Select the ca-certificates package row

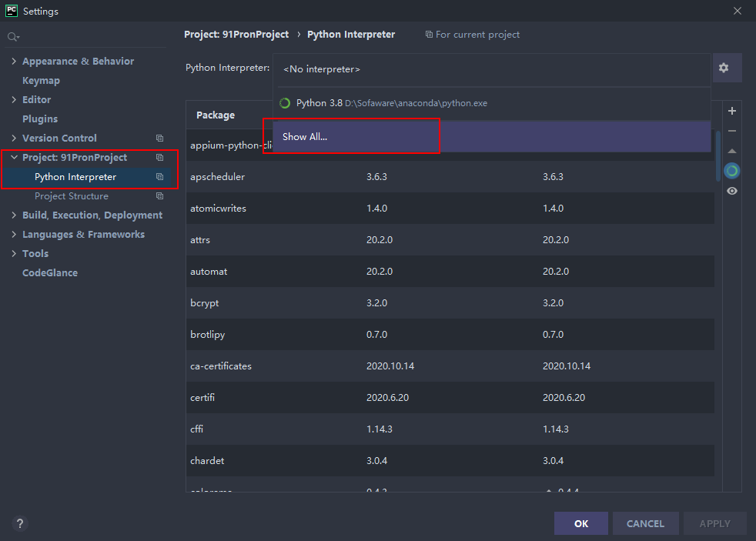pos(450,366)
